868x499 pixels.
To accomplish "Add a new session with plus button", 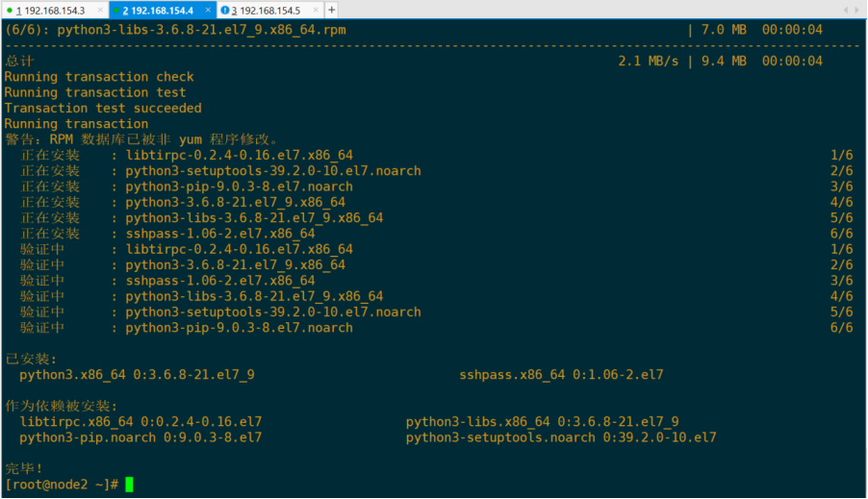I will point(332,10).
